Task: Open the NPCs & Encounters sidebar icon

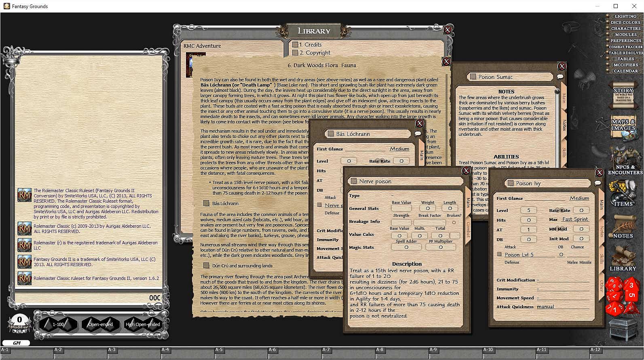Action: click(625, 162)
